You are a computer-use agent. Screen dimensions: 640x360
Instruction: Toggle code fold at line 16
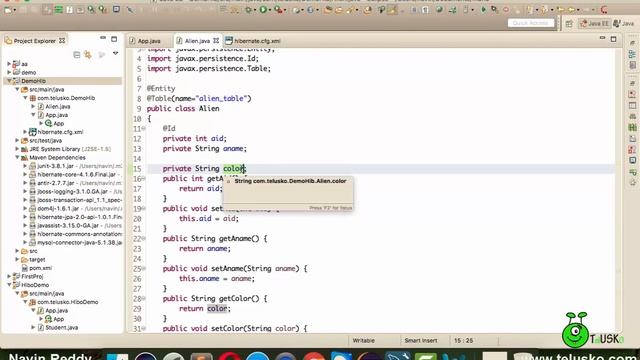144,179
